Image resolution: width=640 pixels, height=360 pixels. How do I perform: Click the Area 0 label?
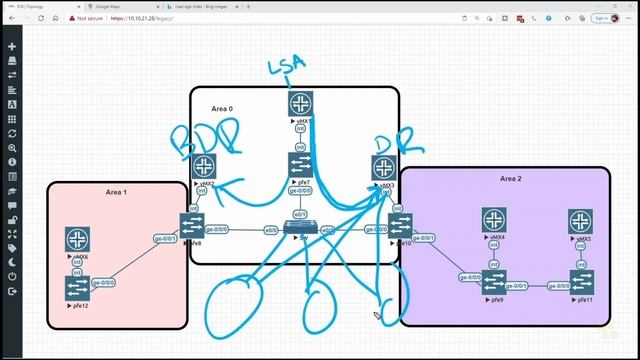pos(222,109)
